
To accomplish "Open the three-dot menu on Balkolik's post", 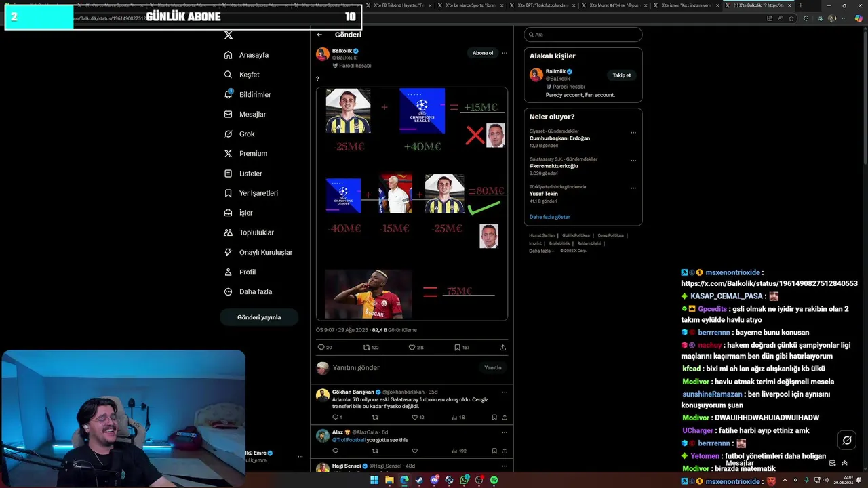I will (x=504, y=53).
